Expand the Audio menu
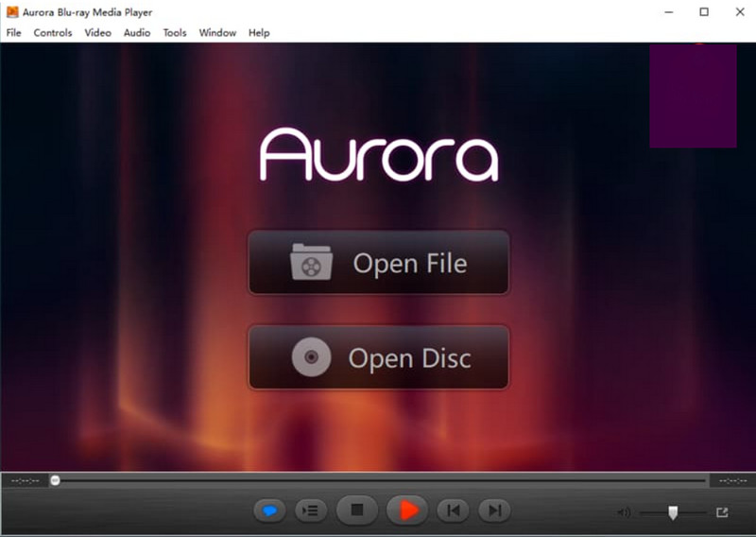756x537 pixels. 137,33
